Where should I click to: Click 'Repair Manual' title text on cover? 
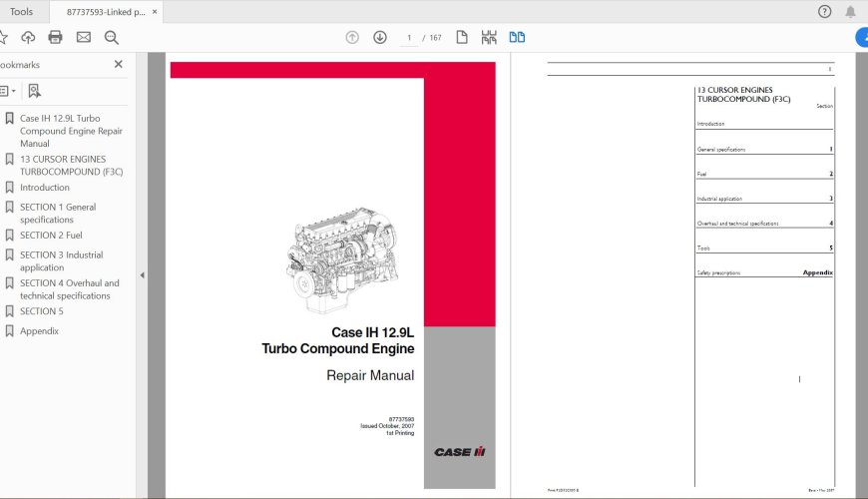pos(370,375)
